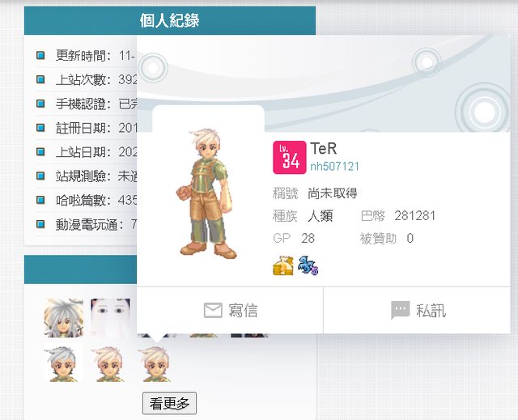Click the TeR username in the popup
518x420 pixels.
[x=324, y=149]
